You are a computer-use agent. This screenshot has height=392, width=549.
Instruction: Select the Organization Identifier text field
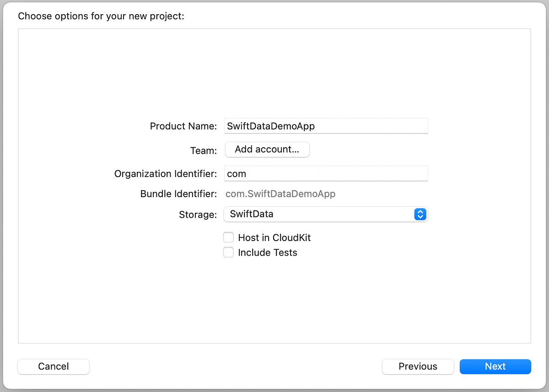326,173
